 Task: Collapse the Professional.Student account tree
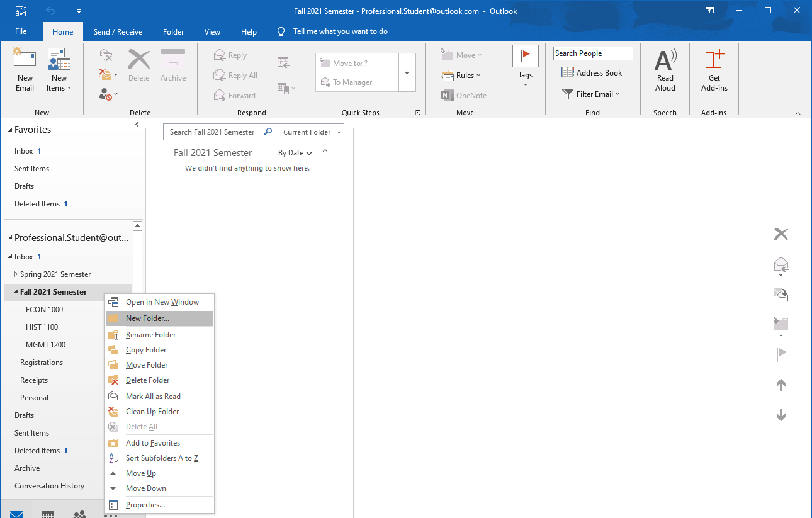click(10, 238)
